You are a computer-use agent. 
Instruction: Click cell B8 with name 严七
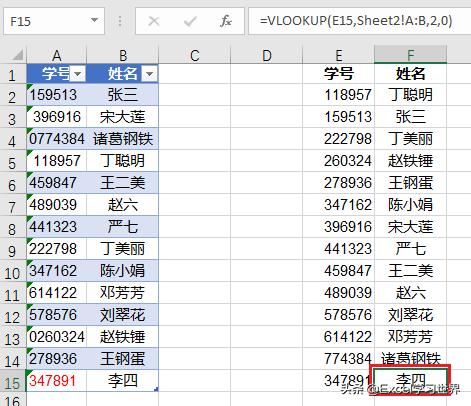tap(123, 227)
